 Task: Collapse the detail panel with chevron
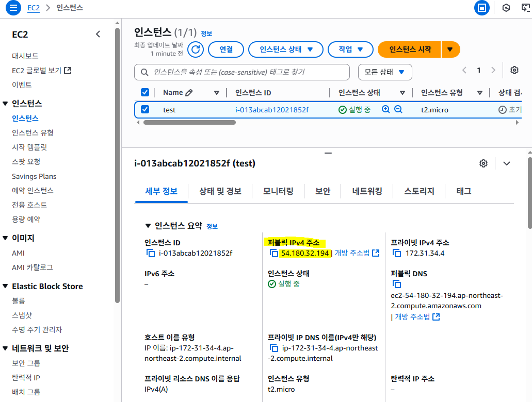click(507, 163)
